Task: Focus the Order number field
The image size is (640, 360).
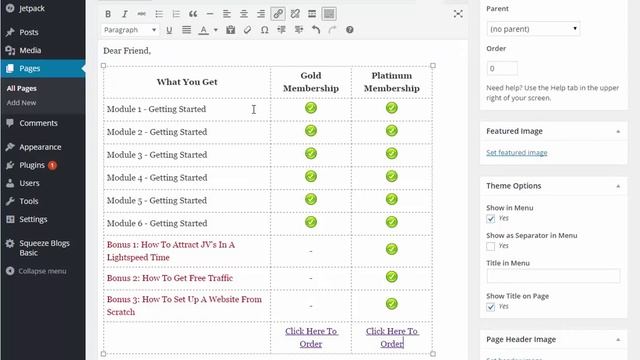Action: click(x=502, y=68)
